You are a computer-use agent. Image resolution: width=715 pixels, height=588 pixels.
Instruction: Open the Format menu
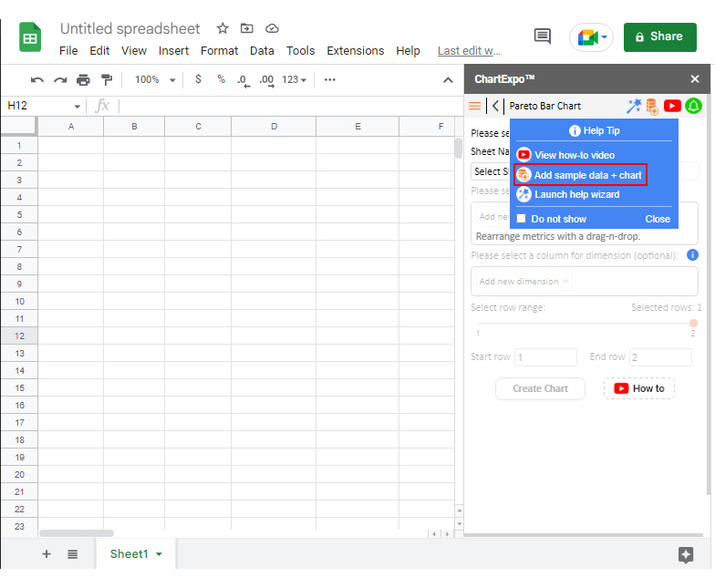(x=219, y=51)
